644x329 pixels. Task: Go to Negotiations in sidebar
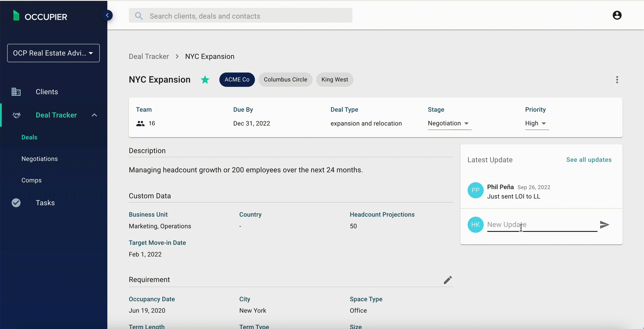pyautogui.click(x=40, y=159)
